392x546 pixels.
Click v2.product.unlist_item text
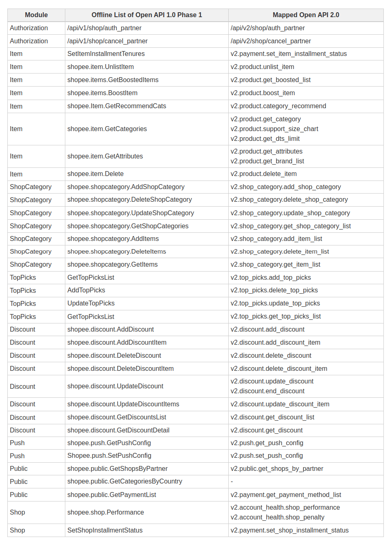click(x=262, y=67)
